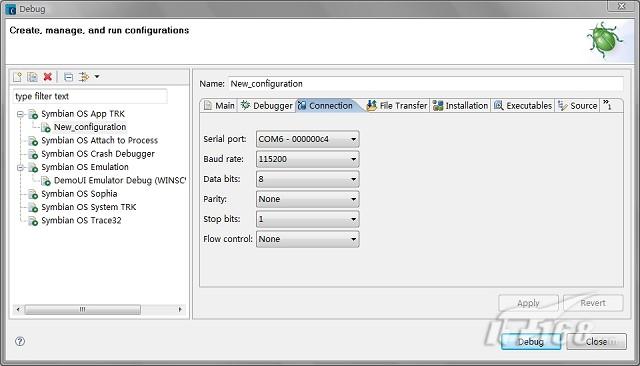The width and height of the screenshot is (640, 366).
Task: Select Symbian OS Emulation label
Action: tap(85, 167)
